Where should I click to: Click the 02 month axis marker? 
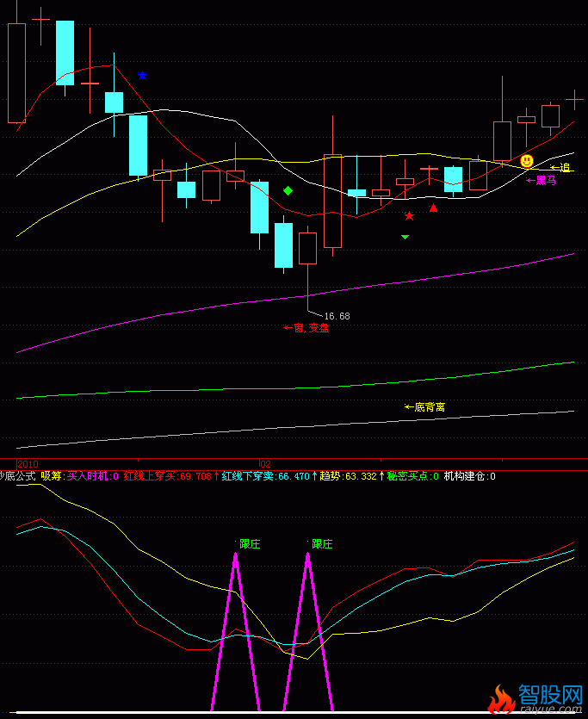tap(265, 464)
